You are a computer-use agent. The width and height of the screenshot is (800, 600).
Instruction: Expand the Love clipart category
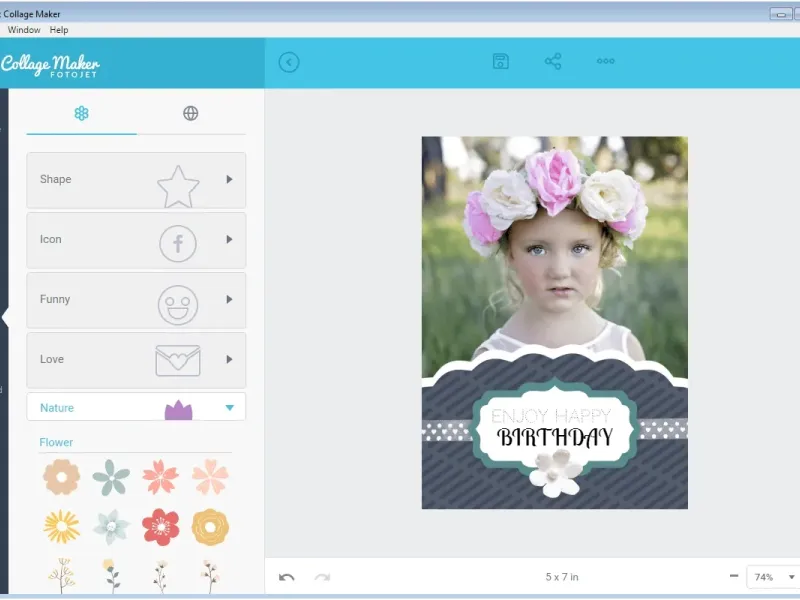(x=136, y=360)
